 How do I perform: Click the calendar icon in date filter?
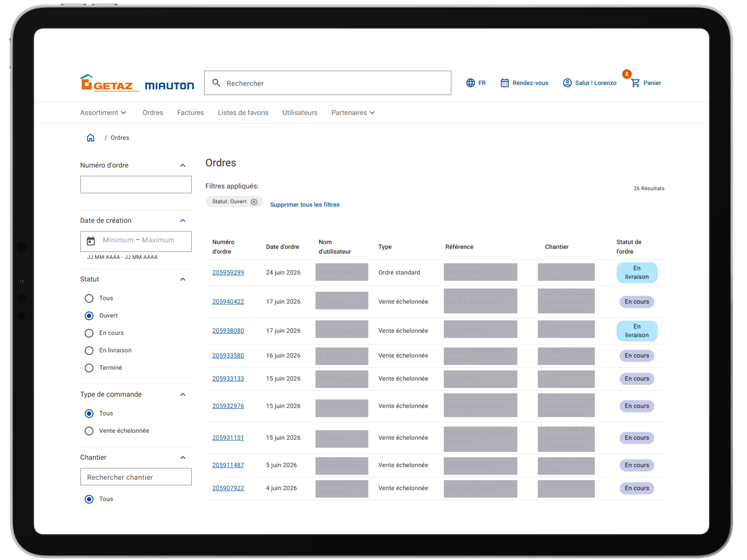pyautogui.click(x=91, y=241)
